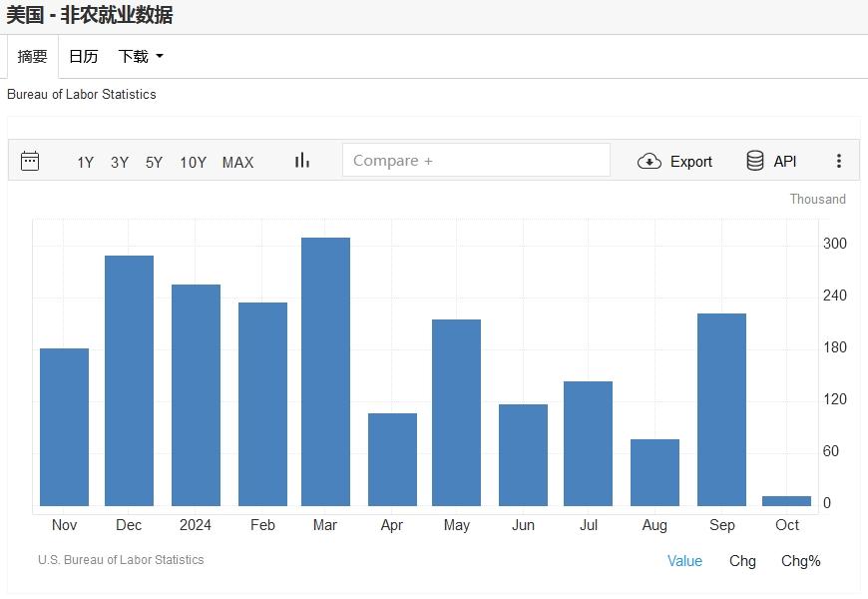
Task: Select the 3Y time range
Action: 120,163
